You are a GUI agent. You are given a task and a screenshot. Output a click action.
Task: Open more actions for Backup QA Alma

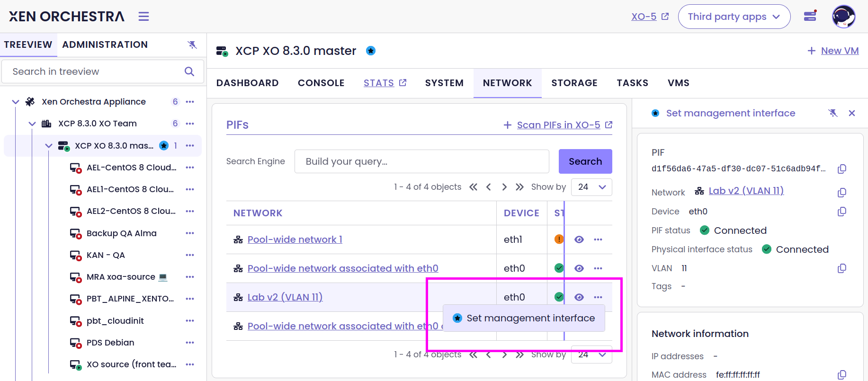[x=190, y=233]
